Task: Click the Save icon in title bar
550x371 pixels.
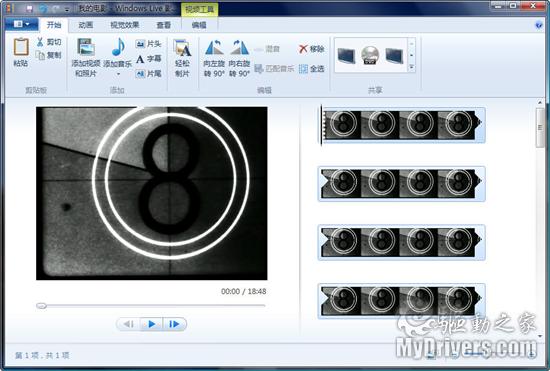Action: [x=29, y=8]
